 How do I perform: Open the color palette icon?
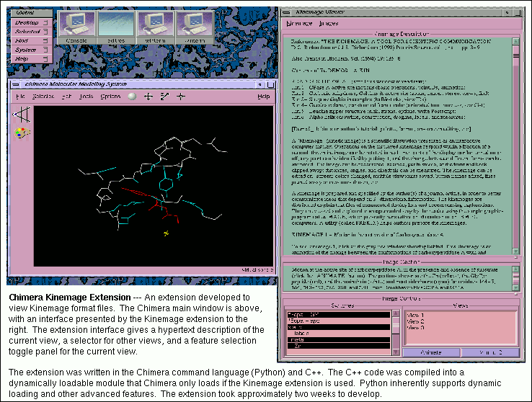[x=22, y=133]
